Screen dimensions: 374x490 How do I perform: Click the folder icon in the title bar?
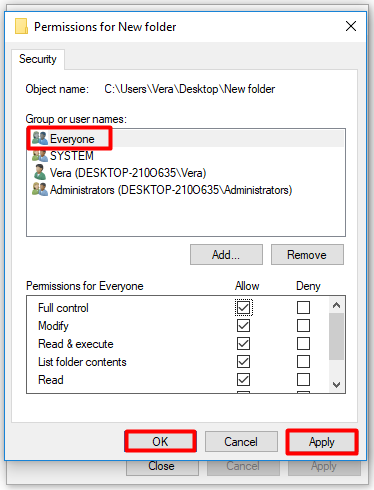pos(21,26)
